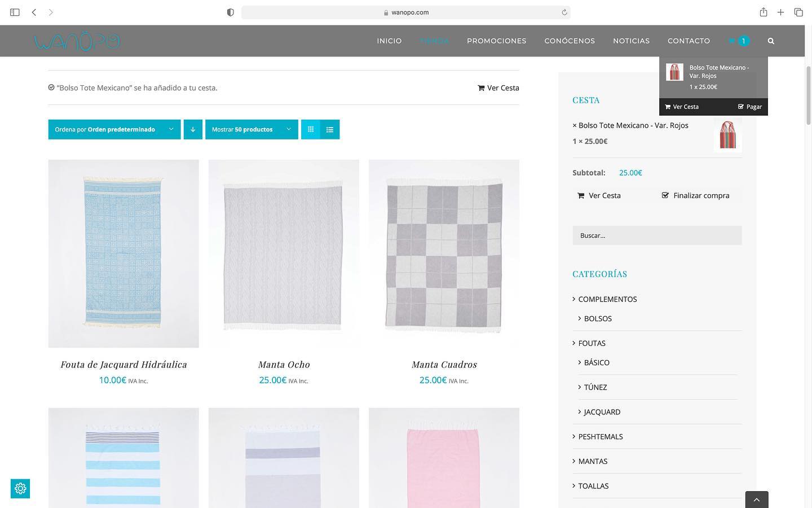
Task: Open the BÁSICO subcategory
Action: coord(597,362)
